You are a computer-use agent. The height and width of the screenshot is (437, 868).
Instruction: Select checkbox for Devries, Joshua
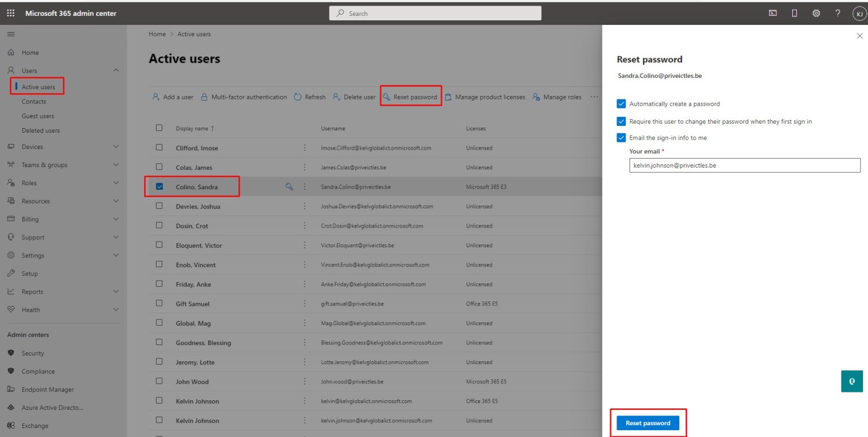(159, 206)
